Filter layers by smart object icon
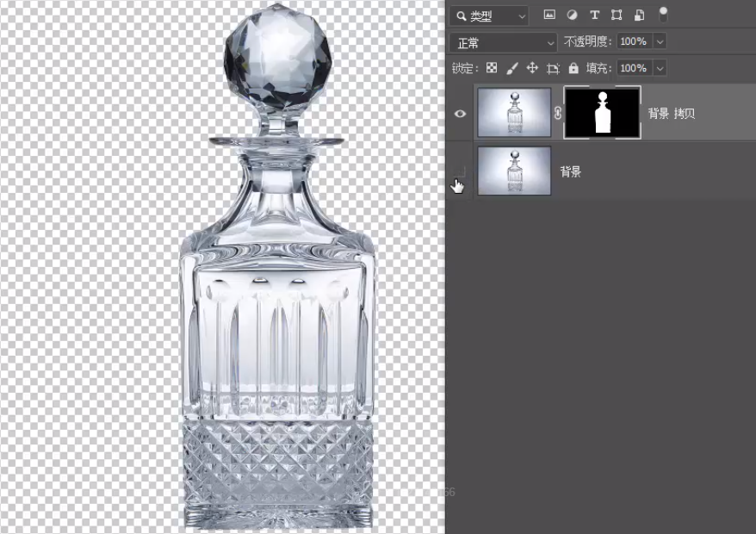This screenshot has width=756, height=534. 639,15
